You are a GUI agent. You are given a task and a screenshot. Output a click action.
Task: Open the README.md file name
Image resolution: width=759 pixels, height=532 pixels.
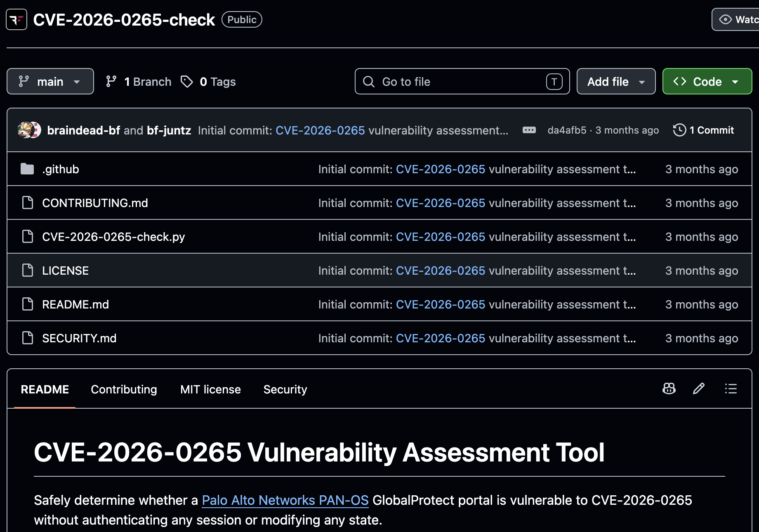75,304
